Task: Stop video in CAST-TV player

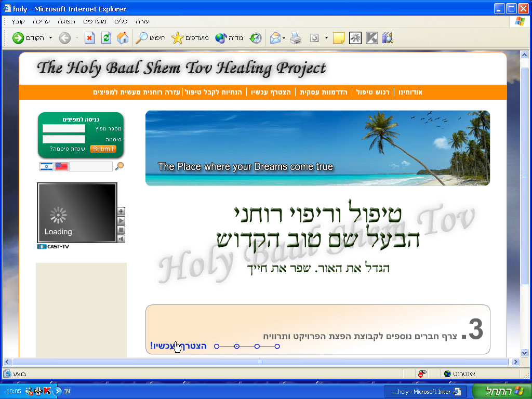Action: coord(121,230)
